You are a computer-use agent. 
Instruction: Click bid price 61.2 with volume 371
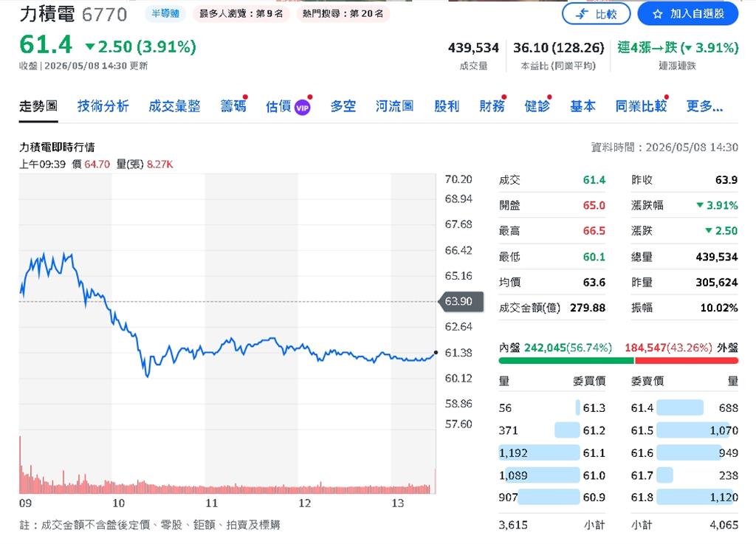(x=552, y=430)
